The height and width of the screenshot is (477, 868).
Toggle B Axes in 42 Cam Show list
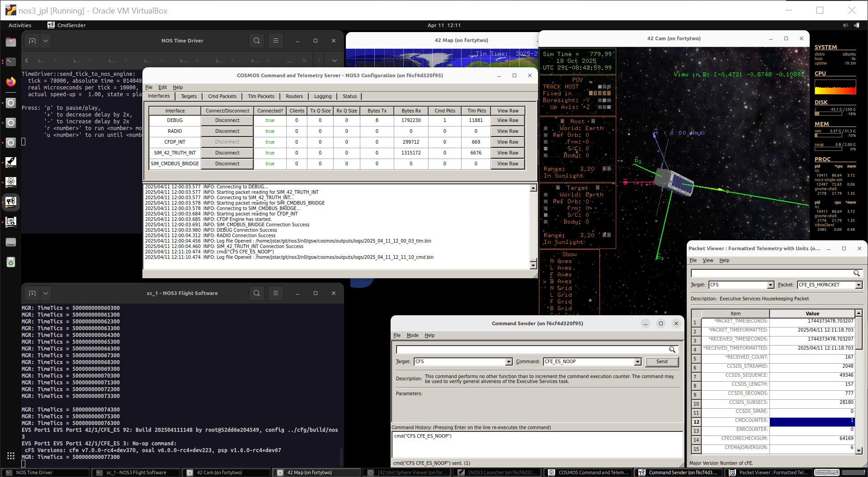point(561,281)
